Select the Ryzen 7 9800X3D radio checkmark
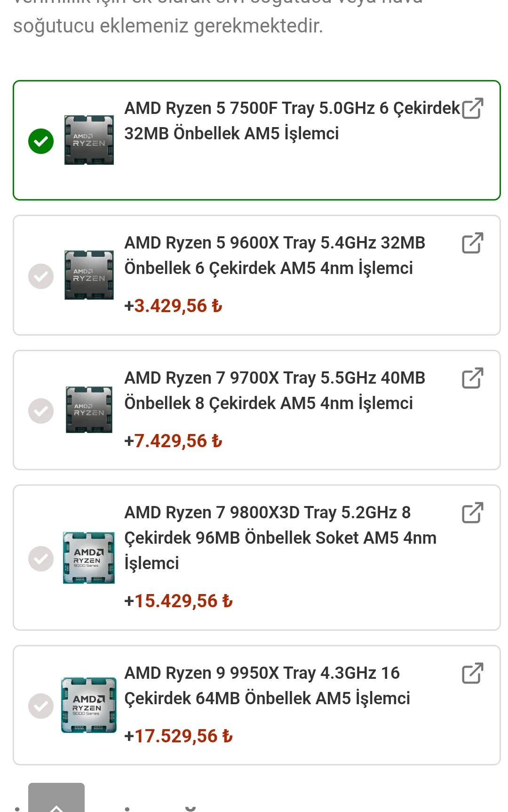The height and width of the screenshot is (812, 508). pyautogui.click(x=41, y=558)
